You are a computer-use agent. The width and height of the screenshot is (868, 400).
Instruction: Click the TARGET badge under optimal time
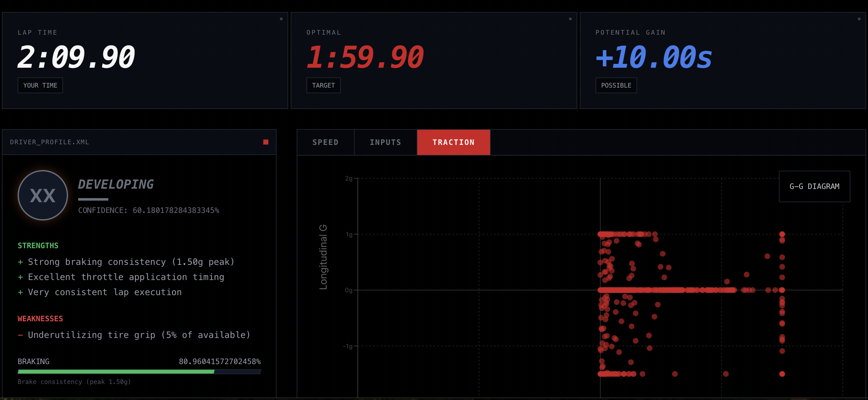(323, 85)
